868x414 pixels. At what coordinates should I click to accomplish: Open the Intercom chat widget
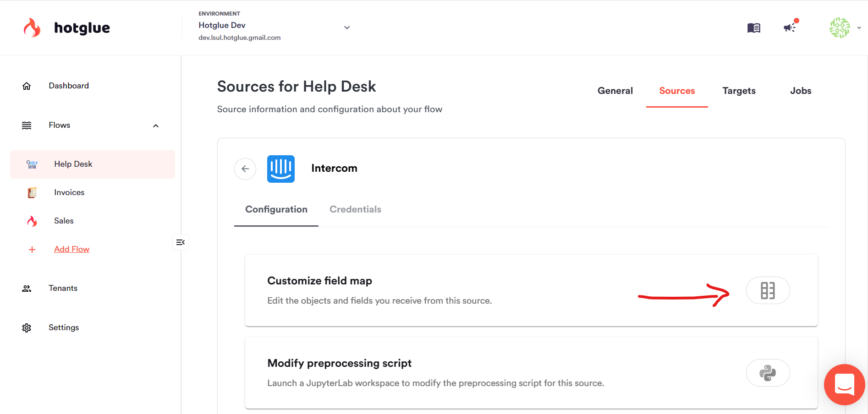844,385
